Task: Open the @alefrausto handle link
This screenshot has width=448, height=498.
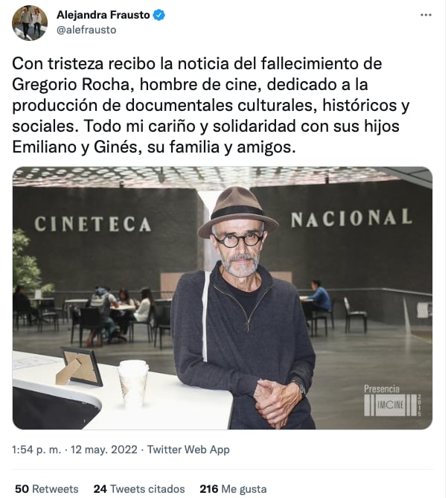Action: [x=86, y=30]
